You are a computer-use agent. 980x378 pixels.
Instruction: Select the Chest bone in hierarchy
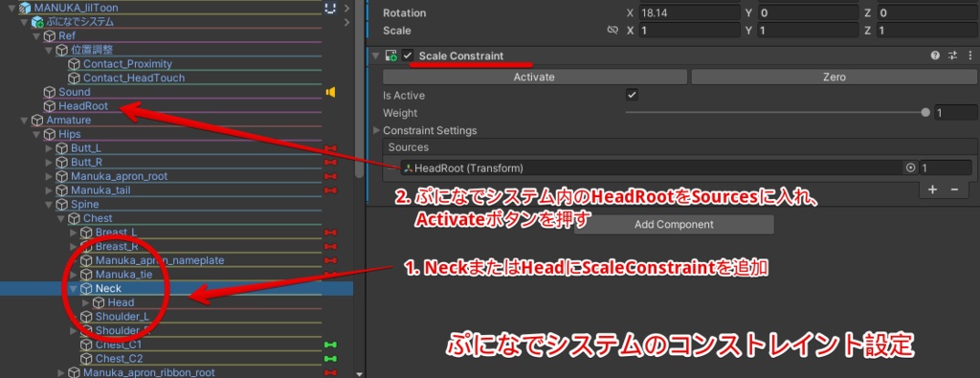[x=98, y=219]
